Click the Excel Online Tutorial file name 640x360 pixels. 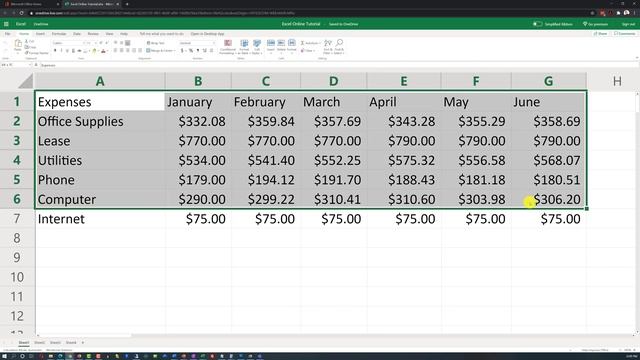click(301, 24)
